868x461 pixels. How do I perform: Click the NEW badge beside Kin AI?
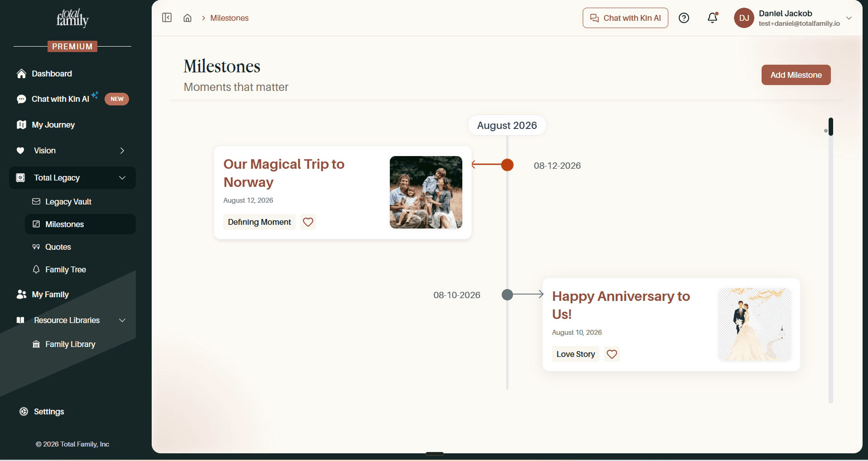point(117,99)
